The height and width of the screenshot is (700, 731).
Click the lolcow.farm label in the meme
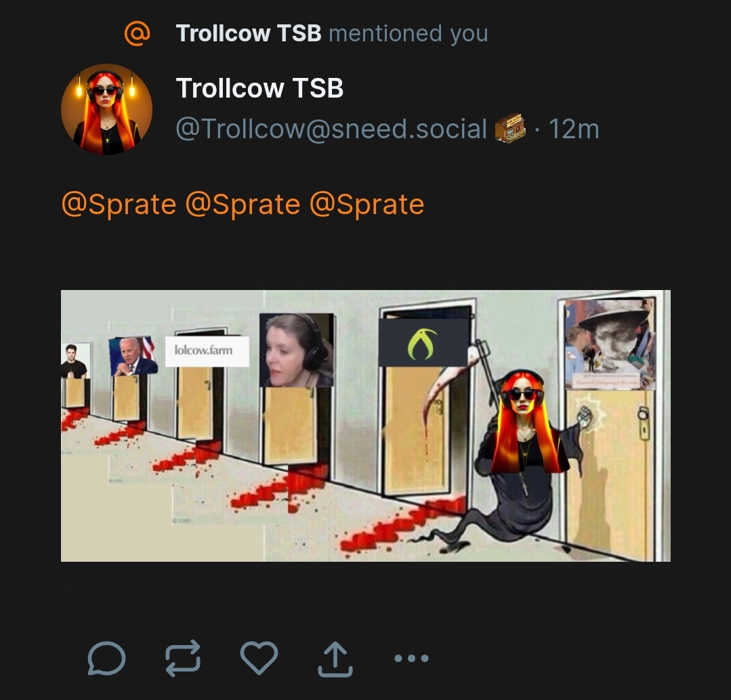(204, 350)
